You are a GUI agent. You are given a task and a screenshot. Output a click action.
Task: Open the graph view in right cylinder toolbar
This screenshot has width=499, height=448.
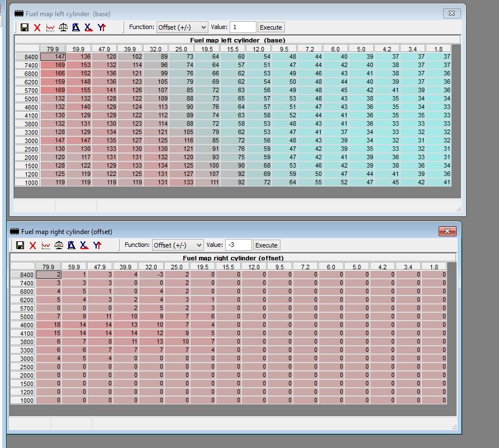[46, 245]
